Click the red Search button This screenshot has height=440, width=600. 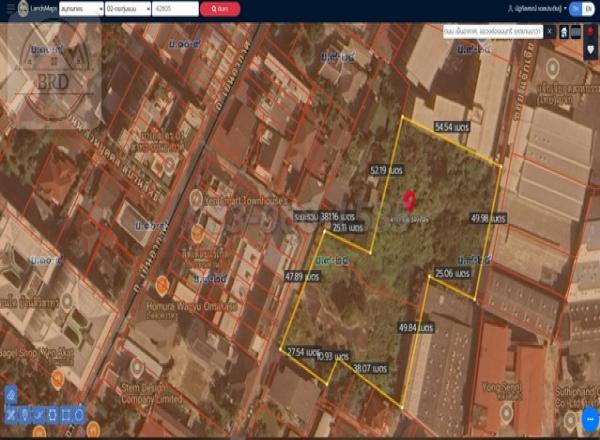pyautogui.click(x=219, y=8)
